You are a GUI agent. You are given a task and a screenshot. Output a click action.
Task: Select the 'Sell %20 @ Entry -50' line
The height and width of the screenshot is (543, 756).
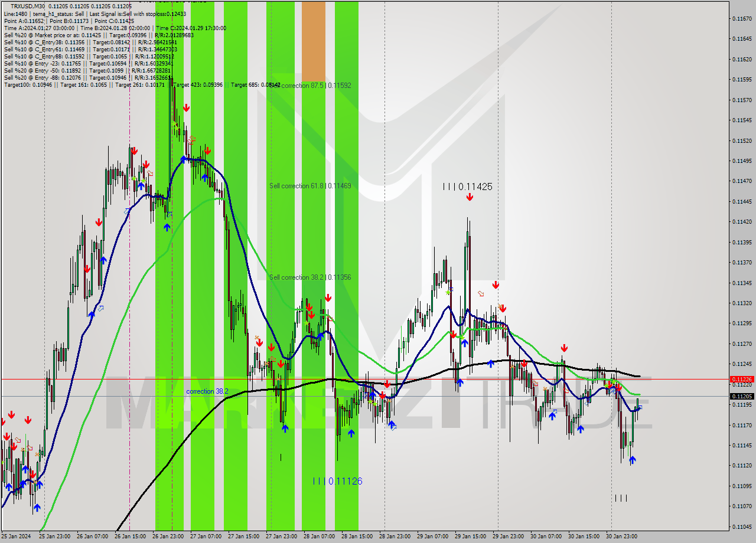[x=87, y=70]
